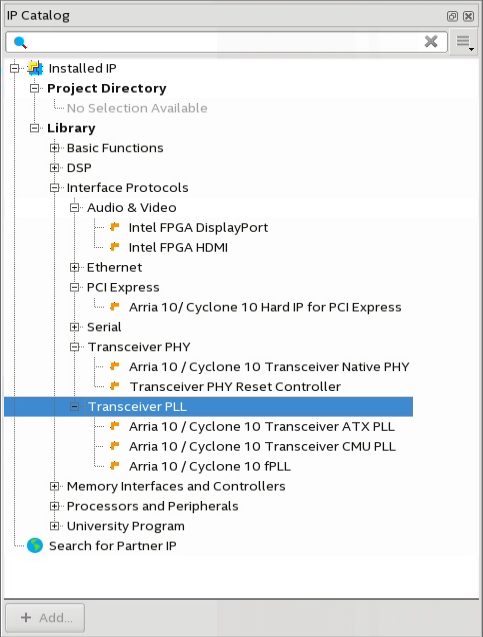Viewport: 483px width, 637px height.
Task: Expand the DSP category
Action: (x=54, y=168)
